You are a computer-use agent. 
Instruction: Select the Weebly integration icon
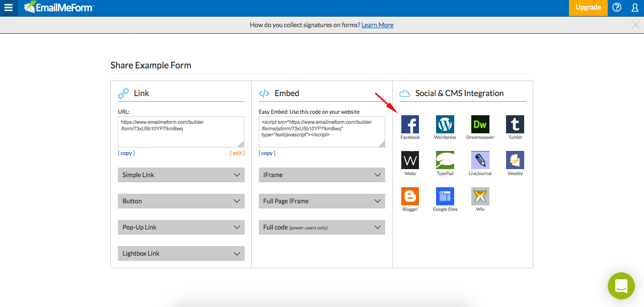point(514,160)
